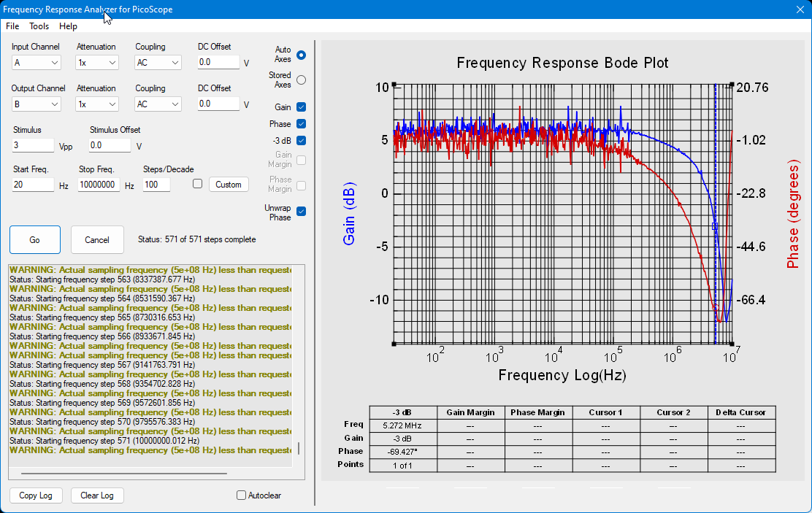Click the -3 dB marker on gain curve

click(715, 226)
